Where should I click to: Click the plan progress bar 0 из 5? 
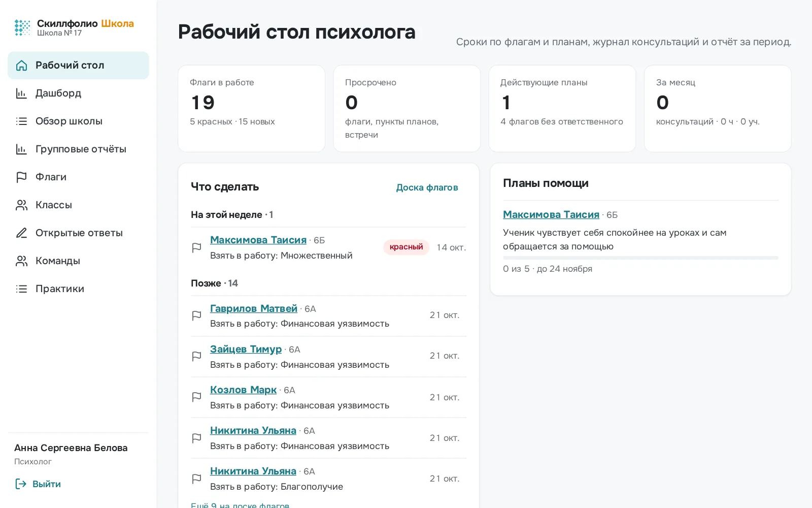tap(640, 258)
